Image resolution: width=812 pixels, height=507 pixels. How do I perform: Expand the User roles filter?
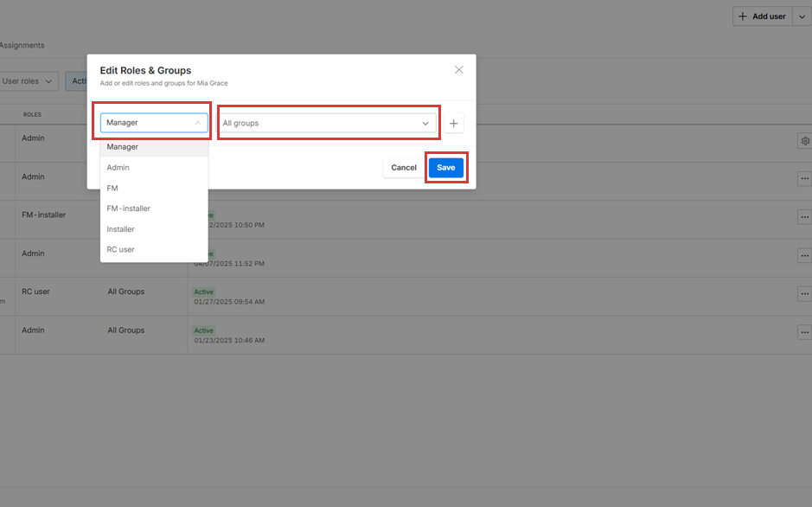click(x=28, y=81)
